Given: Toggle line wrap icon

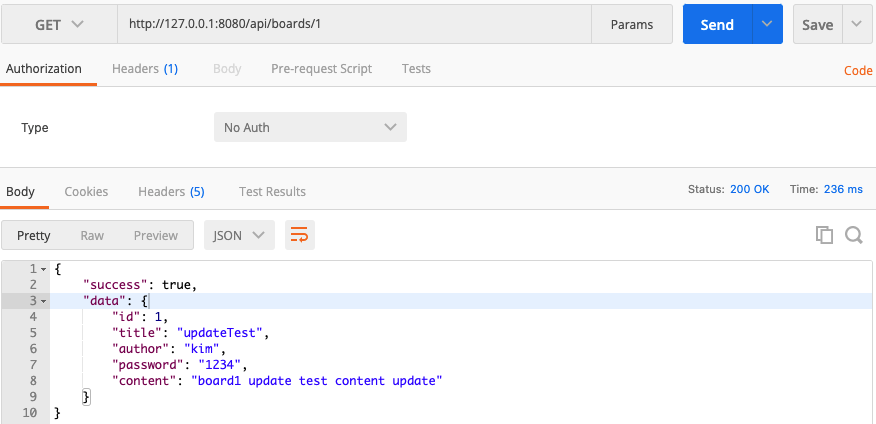Looking at the screenshot, I should pyautogui.click(x=300, y=235).
